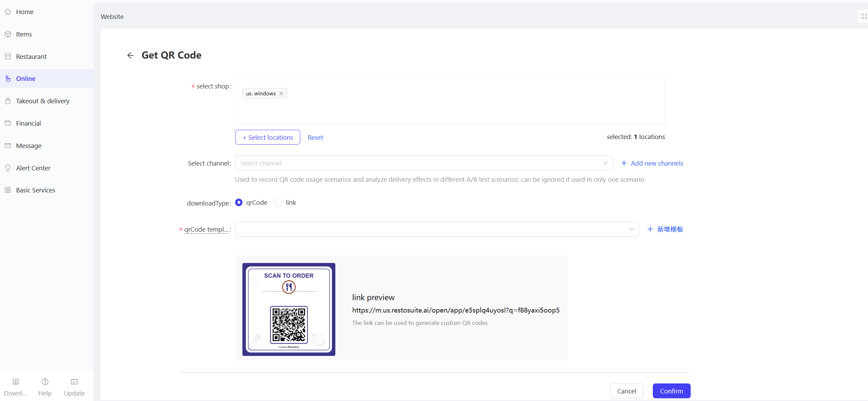
Task: Confirm the QR code settings
Action: pyautogui.click(x=671, y=391)
